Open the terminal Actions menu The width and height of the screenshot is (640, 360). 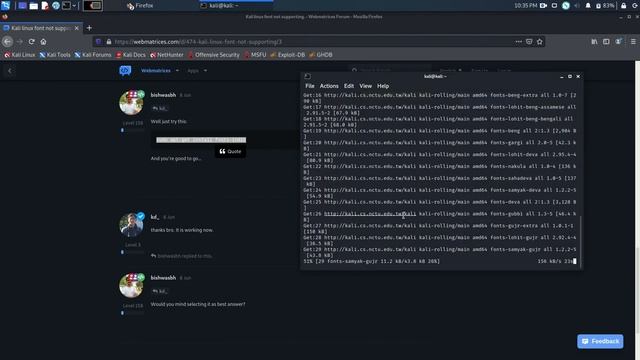(x=329, y=86)
